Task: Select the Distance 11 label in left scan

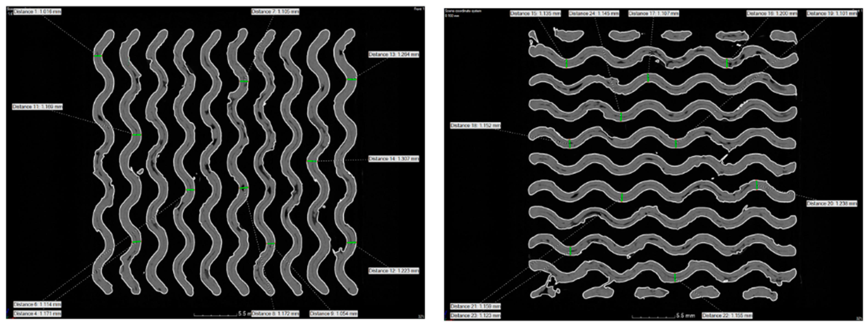Action: point(37,107)
